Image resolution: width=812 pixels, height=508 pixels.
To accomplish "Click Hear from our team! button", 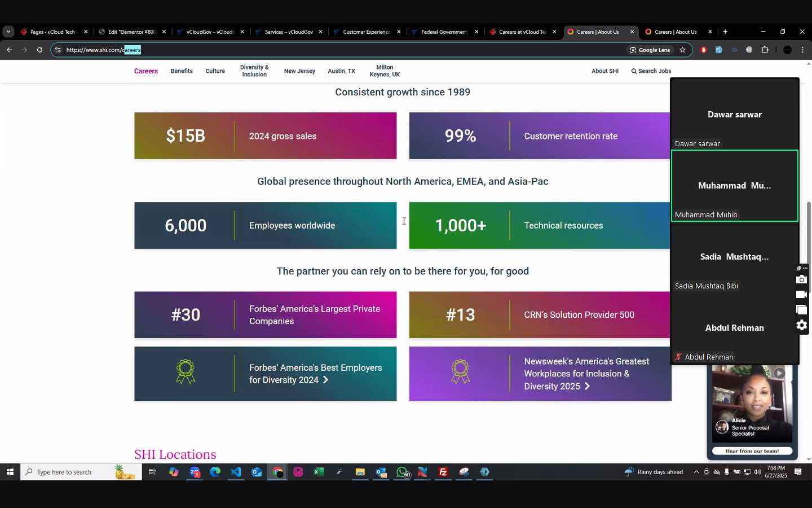I will pyautogui.click(x=752, y=451).
